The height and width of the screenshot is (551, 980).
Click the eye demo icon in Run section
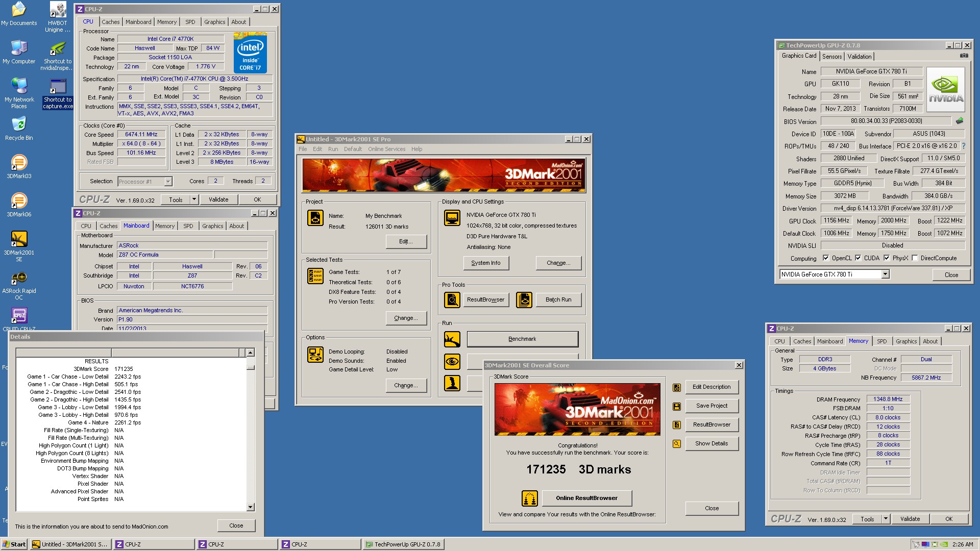point(452,362)
